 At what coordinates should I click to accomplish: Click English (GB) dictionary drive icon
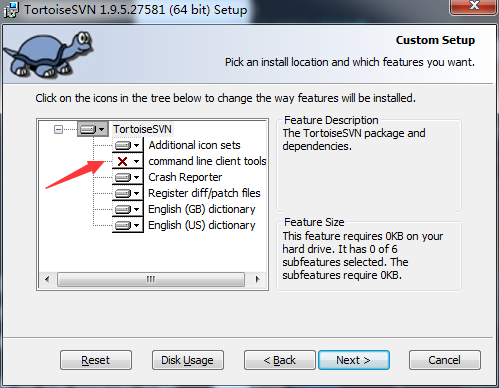pos(127,209)
